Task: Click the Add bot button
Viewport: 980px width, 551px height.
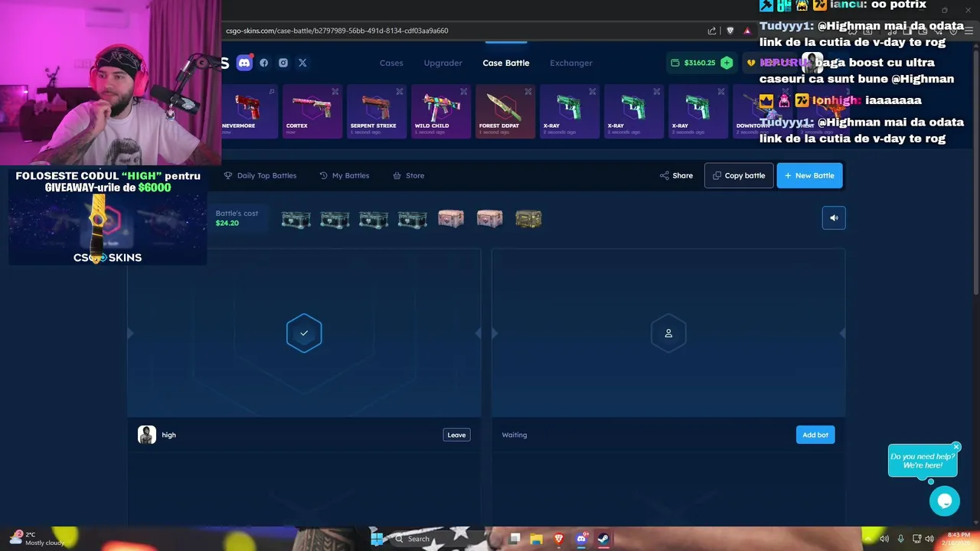Action: click(815, 435)
